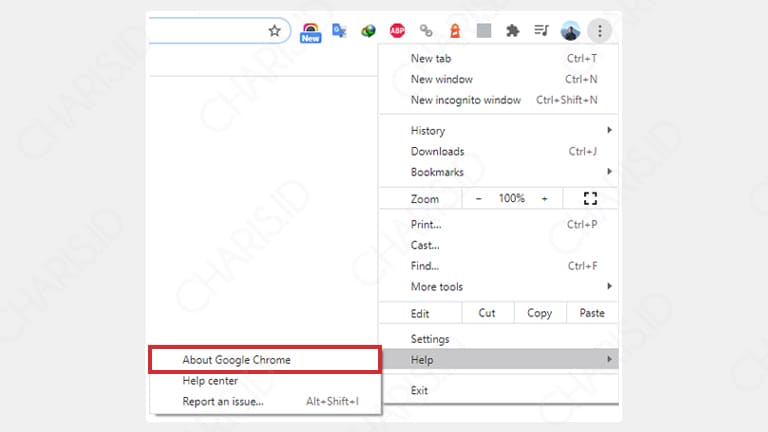This screenshot has height=432, width=768.
Task: Decrease zoom with the minus button
Action: click(479, 198)
